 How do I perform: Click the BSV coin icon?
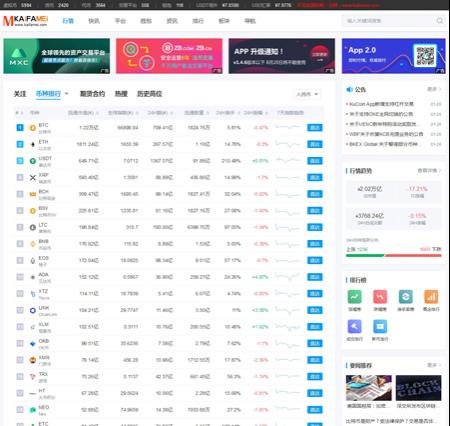(33, 211)
